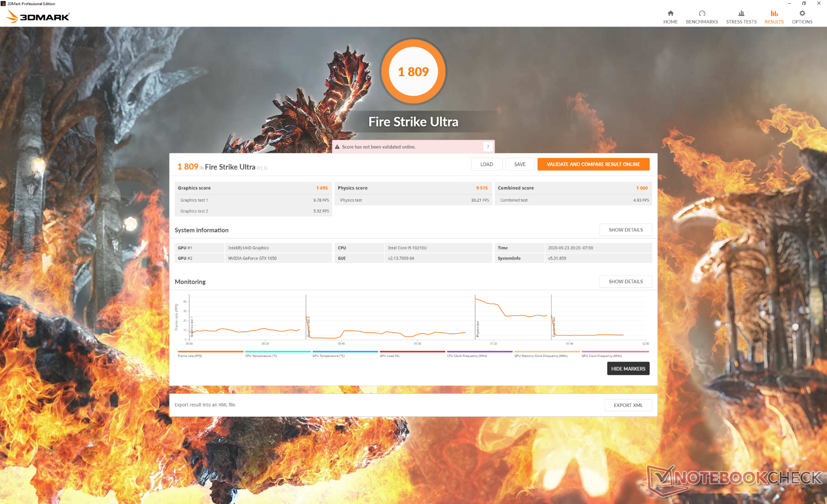The image size is (827, 504).
Task: Select SystemInfo version v5.31.859
Action: pos(598,258)
